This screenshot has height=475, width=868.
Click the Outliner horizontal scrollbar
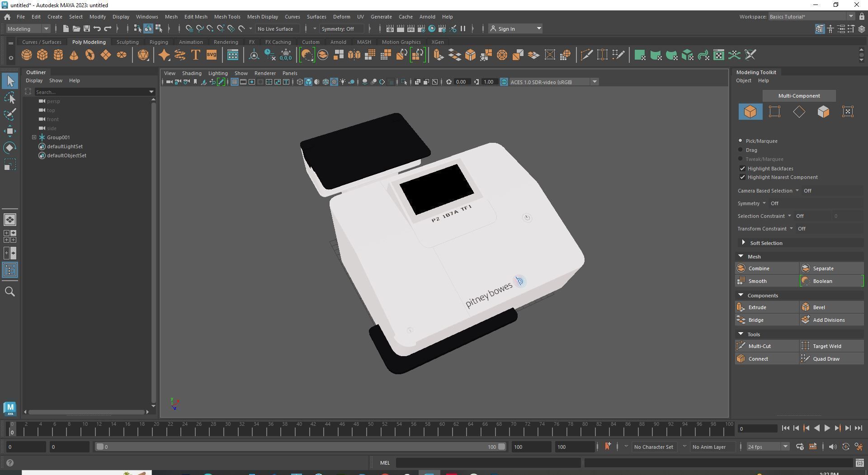click(86, 412)
